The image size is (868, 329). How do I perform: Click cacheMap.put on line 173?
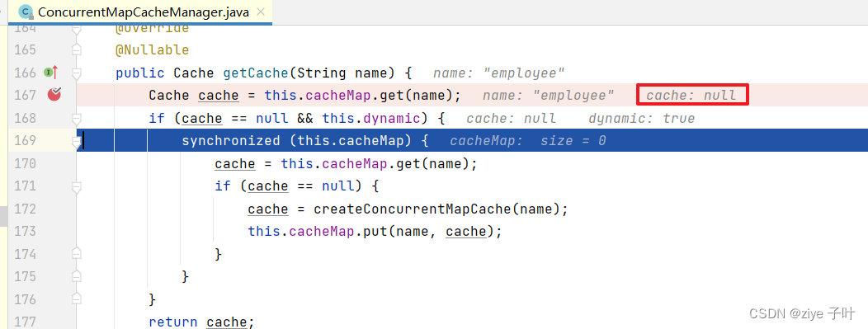click(339, 231)
